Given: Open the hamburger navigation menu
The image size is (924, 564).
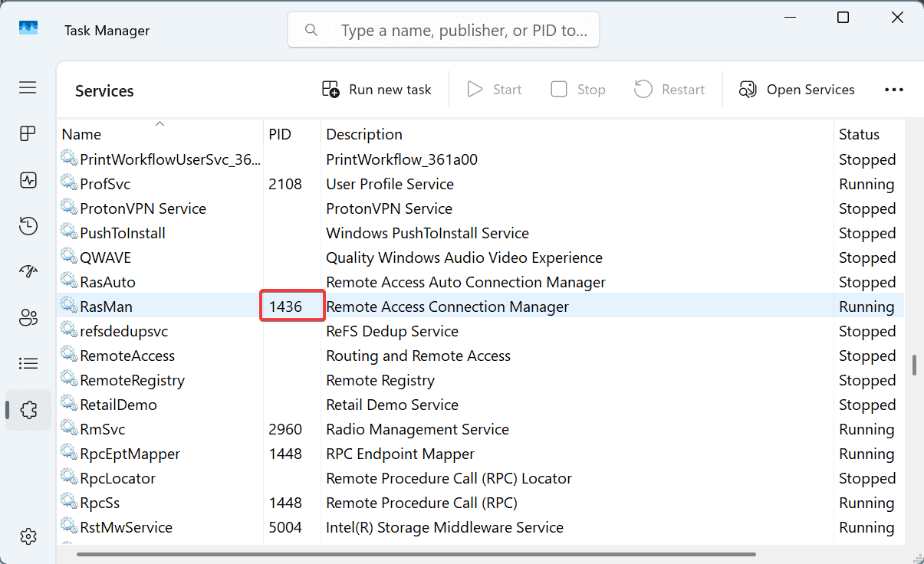Looking at the screenshot, I should (28, 87).
